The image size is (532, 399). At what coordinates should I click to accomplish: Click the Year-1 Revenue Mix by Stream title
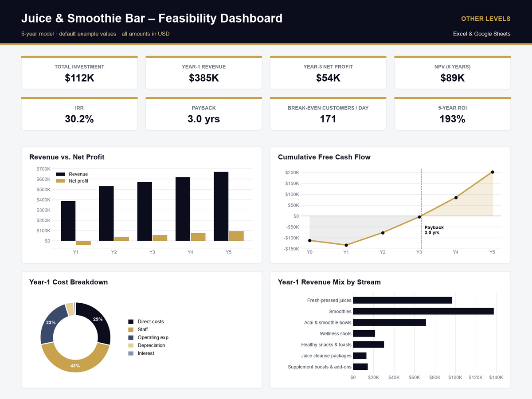(329, 282)
